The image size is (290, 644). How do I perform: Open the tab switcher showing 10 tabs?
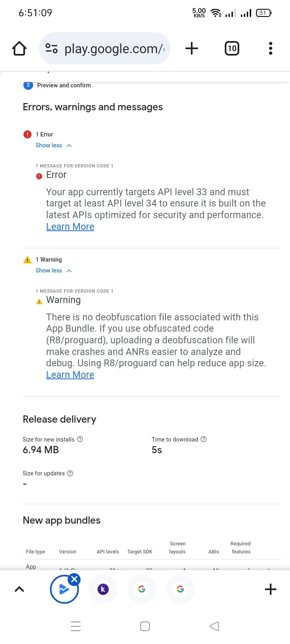click(232, 49)
